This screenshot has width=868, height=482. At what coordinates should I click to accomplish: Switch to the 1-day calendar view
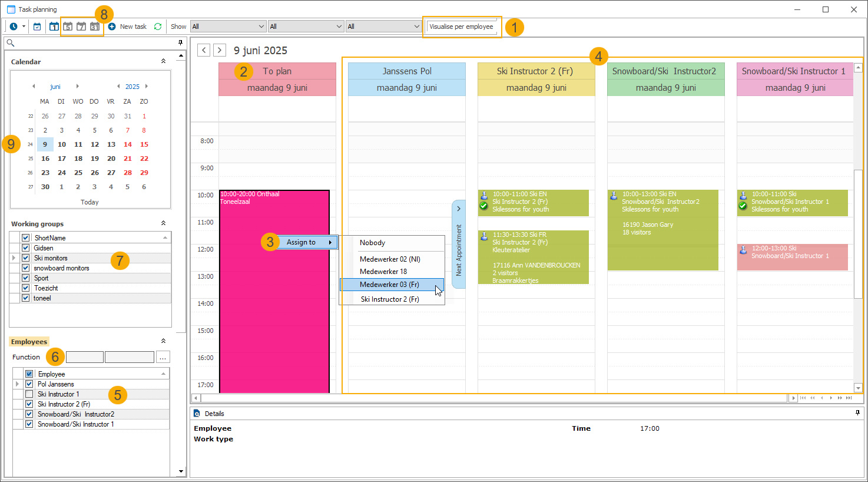[54, 27]
